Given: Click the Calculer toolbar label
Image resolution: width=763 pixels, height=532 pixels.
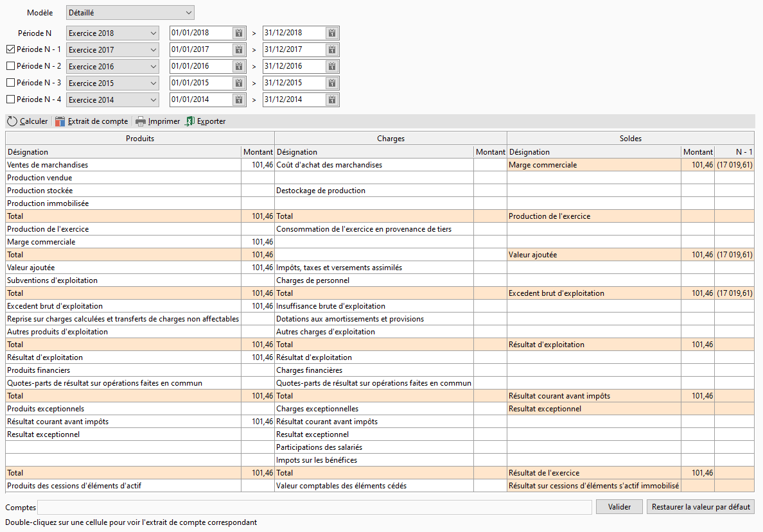Looking at the screenshot, I should click(x=33, y=121).
